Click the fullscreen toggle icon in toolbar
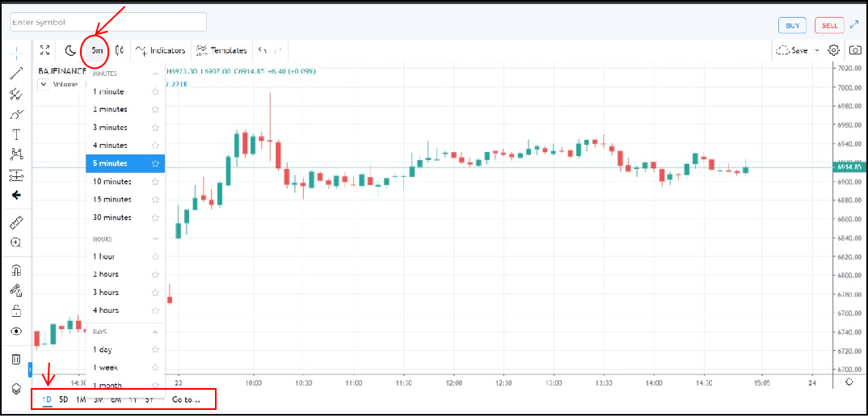Screen dimensions: 868x418 [45, 50]
